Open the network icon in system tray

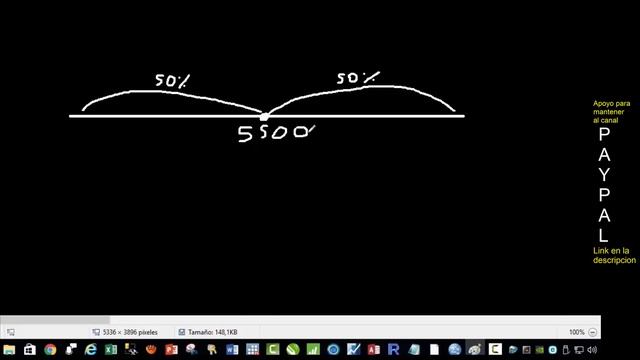(x=579, y=350)
